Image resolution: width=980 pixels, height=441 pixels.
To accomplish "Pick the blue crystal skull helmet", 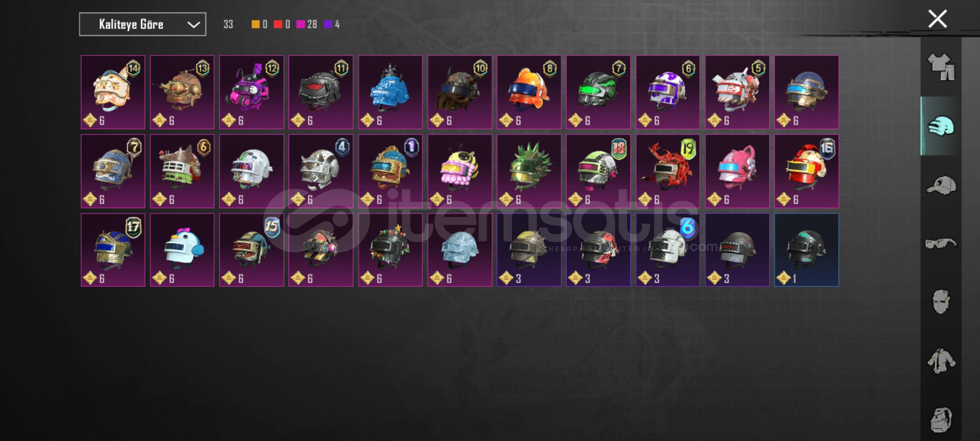I will pos(390,92).
